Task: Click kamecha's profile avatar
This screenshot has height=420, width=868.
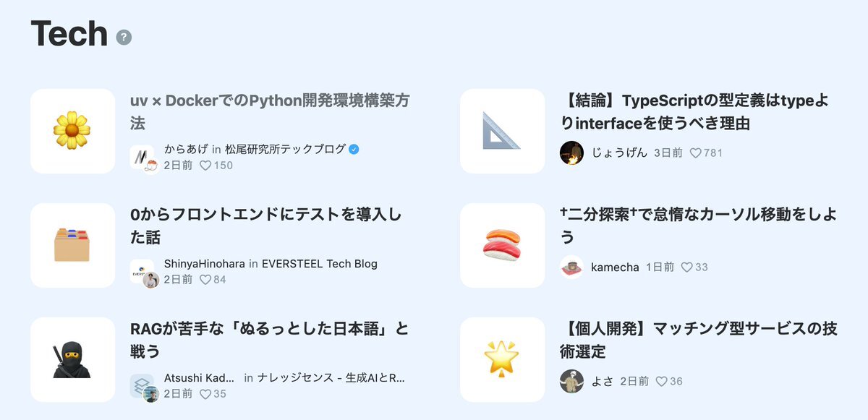Action: [571, 267]
